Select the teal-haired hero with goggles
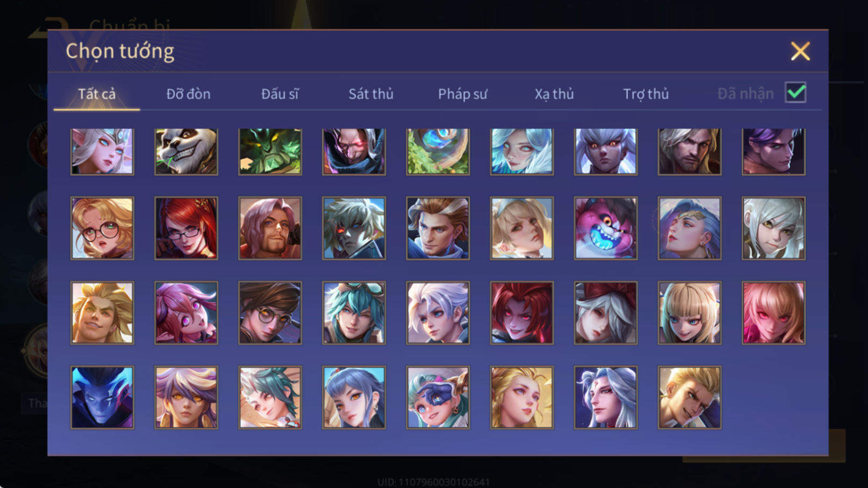The height and width of the screenshot is (488, 868). pos(354,313)
